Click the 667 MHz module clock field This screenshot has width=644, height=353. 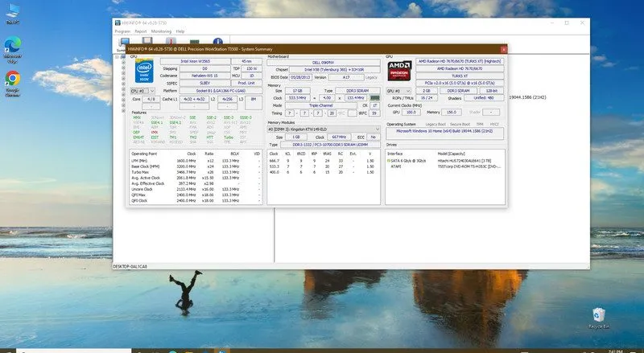tap(339, 137)
